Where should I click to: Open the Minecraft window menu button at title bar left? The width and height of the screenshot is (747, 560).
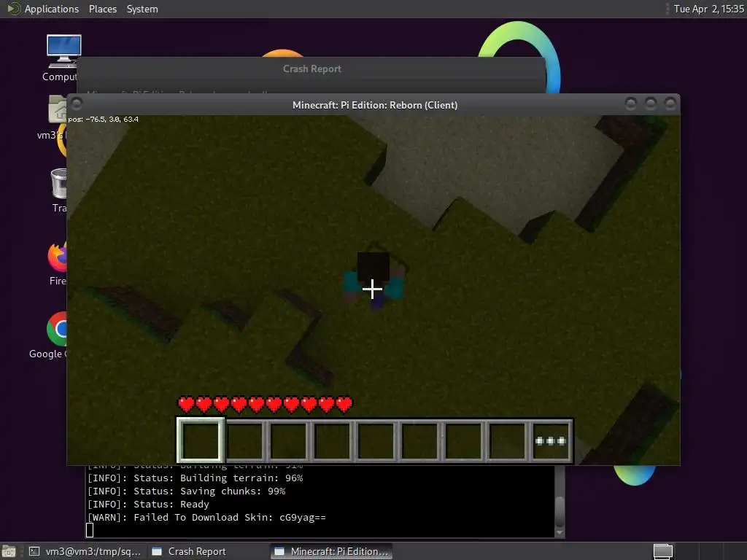tap(77, 104)
